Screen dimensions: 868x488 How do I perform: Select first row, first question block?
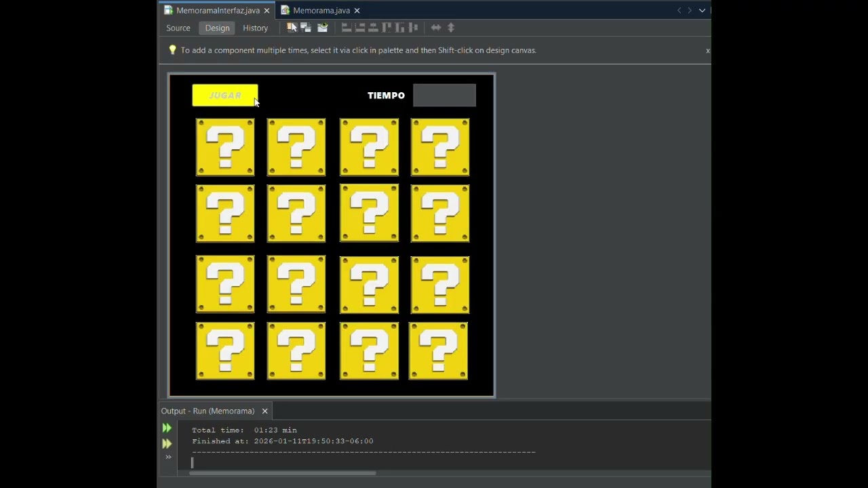(225, 147)
